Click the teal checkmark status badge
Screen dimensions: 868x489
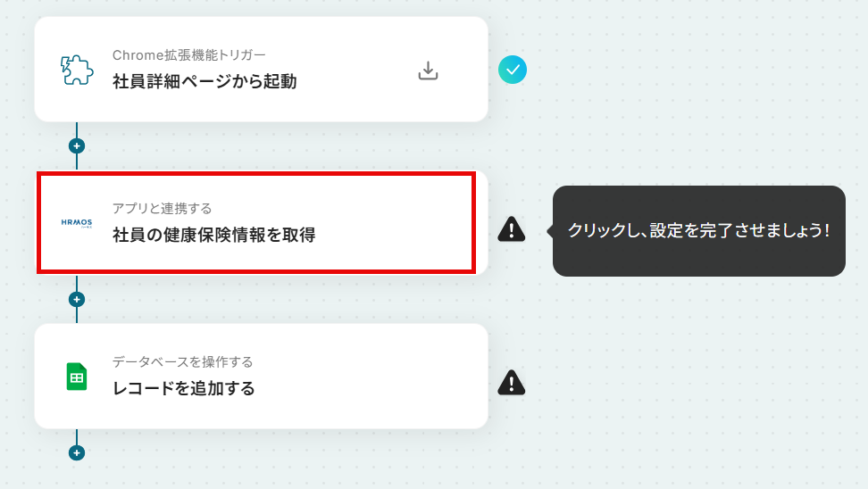point(512,70)
